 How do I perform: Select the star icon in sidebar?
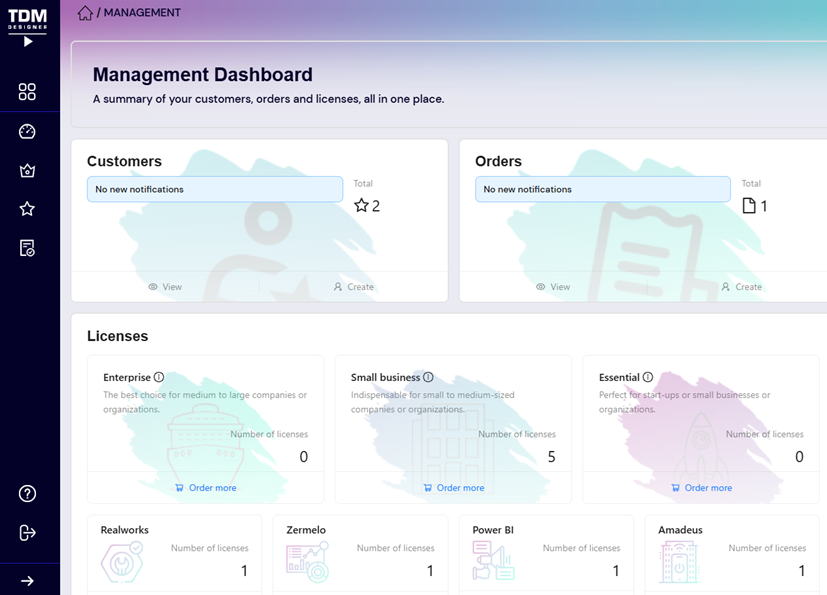click(x=27, y=209)
